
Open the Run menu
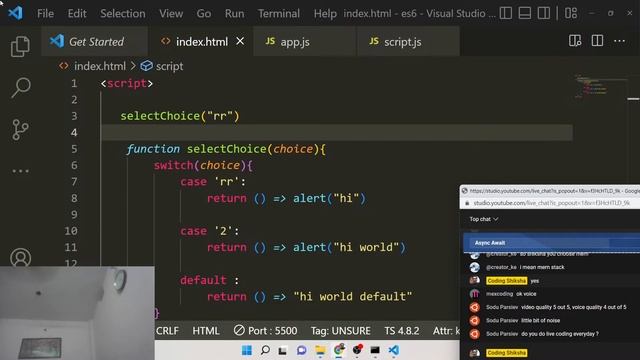pyautogui.click(x=234, y=13)
